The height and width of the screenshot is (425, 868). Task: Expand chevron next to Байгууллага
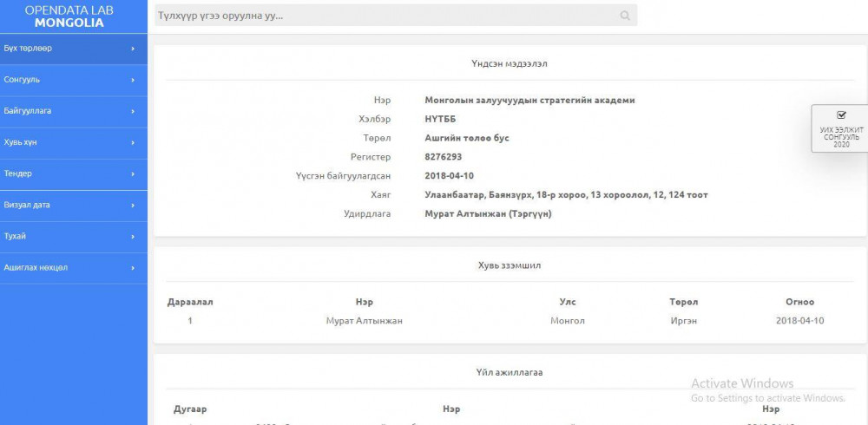133,111
